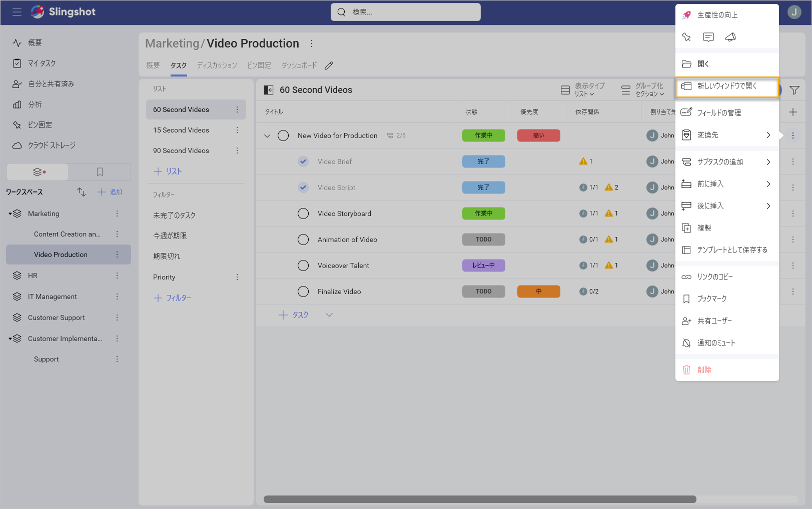The height and width of the screenshot is (509, 812).
Task: Click the discussion comment icon in menu
Action: [x=708, y=37]
